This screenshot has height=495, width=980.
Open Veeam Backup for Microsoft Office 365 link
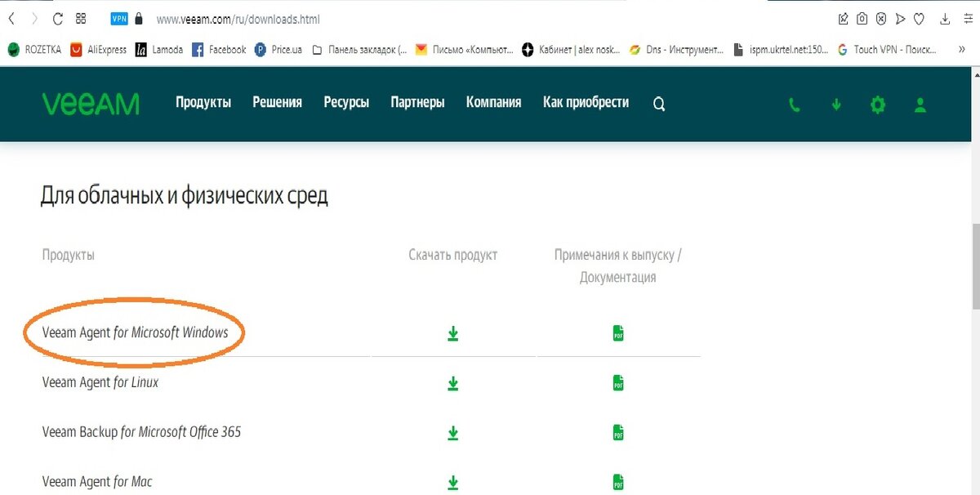(141, 431)
